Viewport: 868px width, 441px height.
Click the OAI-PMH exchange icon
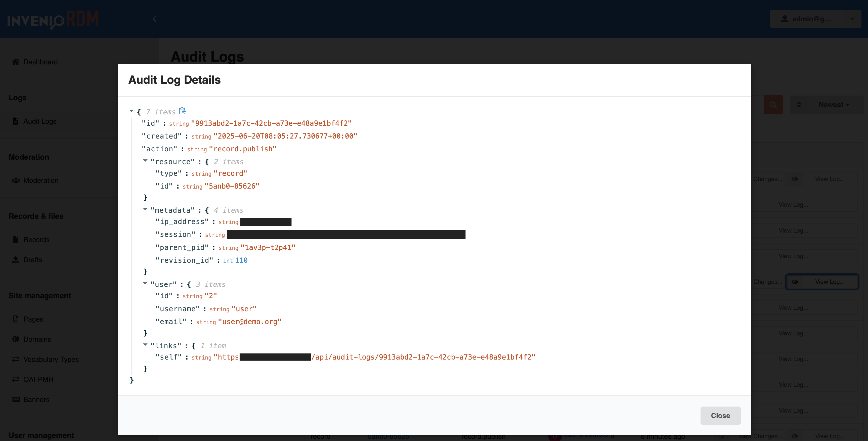pos(16,379)
